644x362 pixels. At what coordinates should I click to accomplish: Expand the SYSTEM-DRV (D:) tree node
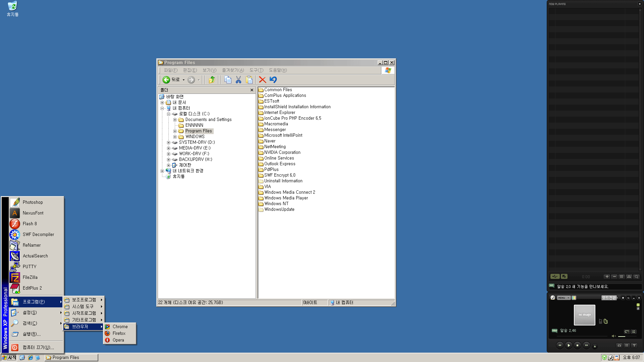click(x=169, y=142)
